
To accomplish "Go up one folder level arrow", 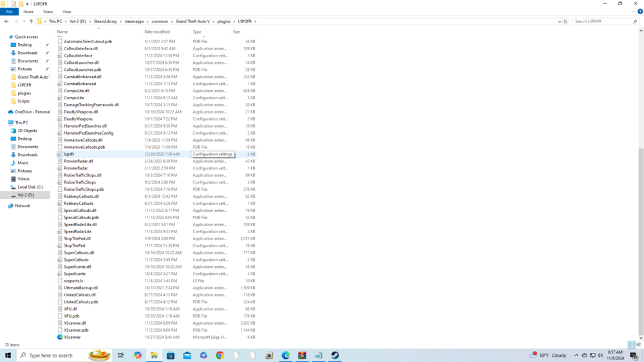I will pos(31,21).
